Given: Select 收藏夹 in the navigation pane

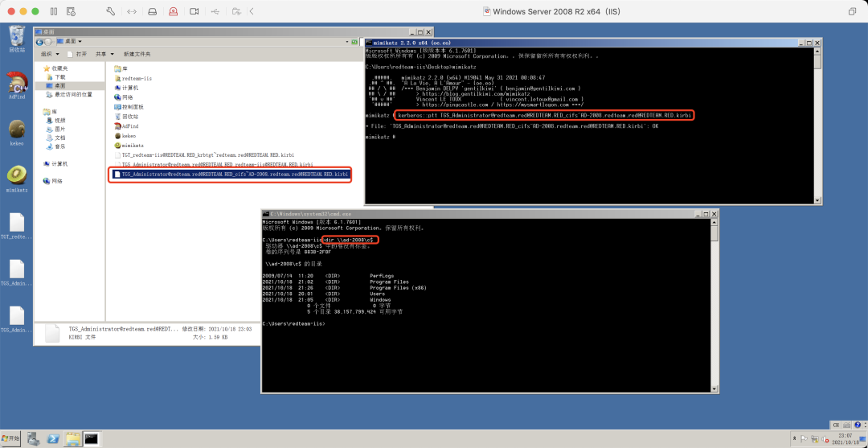Looking at the screenshot, I should coord(55,68).
